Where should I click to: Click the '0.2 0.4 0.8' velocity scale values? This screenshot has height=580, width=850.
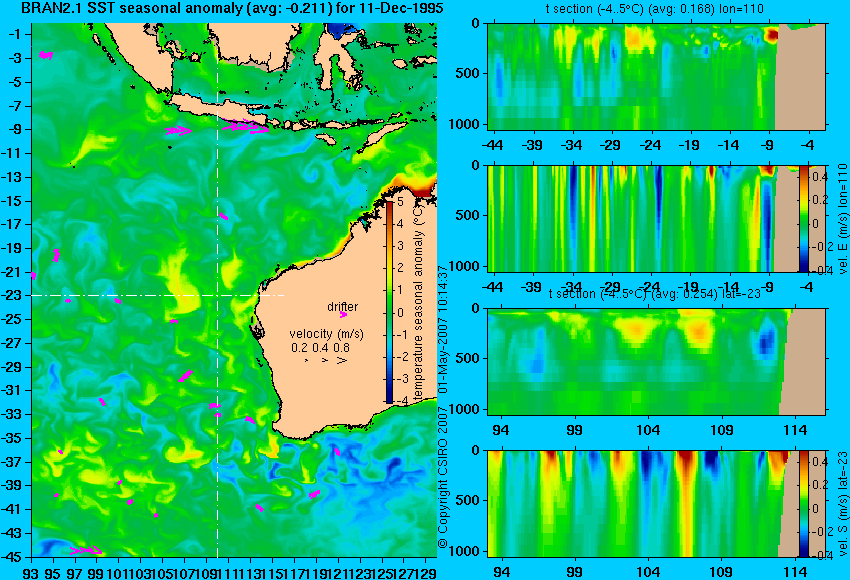tap(320, 347)
